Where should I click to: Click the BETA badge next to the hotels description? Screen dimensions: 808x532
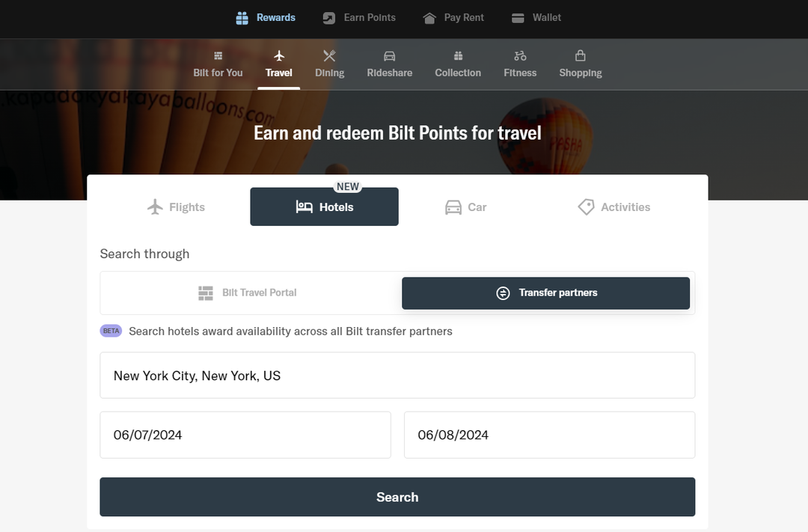tap(111, 331)
